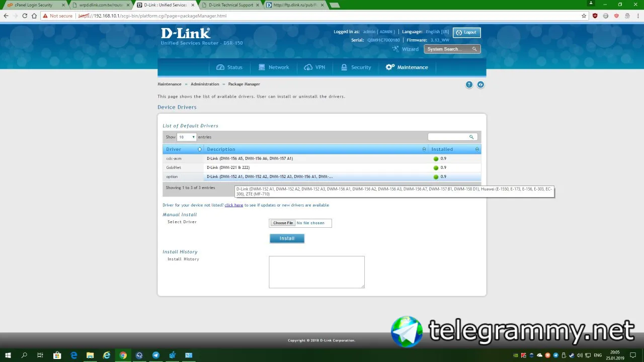Sort the table by Installed column
This screenshot has height=362, width=644.
pyautogui.click(x=455, y=149)
